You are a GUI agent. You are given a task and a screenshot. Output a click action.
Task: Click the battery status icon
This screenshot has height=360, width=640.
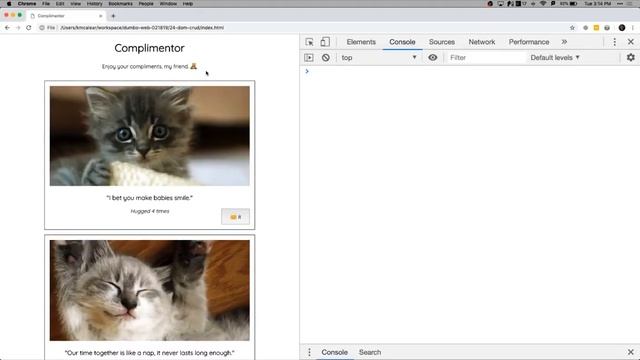[573, 4]
